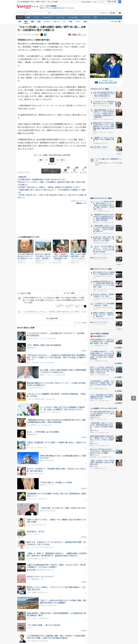Share the article on X from the headline
The height and width of the screenshot is (644, 138).
(42, 35)
